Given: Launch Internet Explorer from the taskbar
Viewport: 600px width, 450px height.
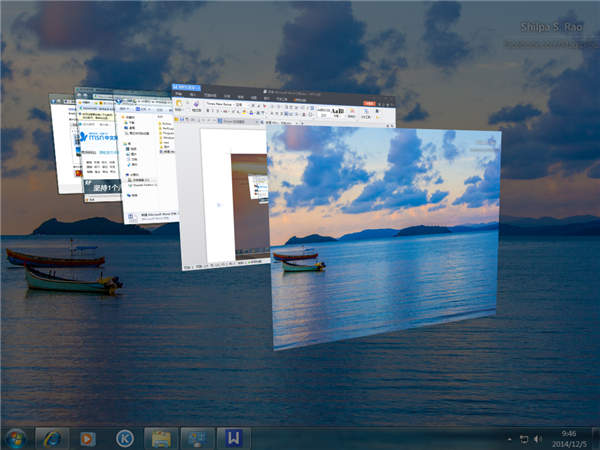Looking at the screenshot, I should (51, 438).
